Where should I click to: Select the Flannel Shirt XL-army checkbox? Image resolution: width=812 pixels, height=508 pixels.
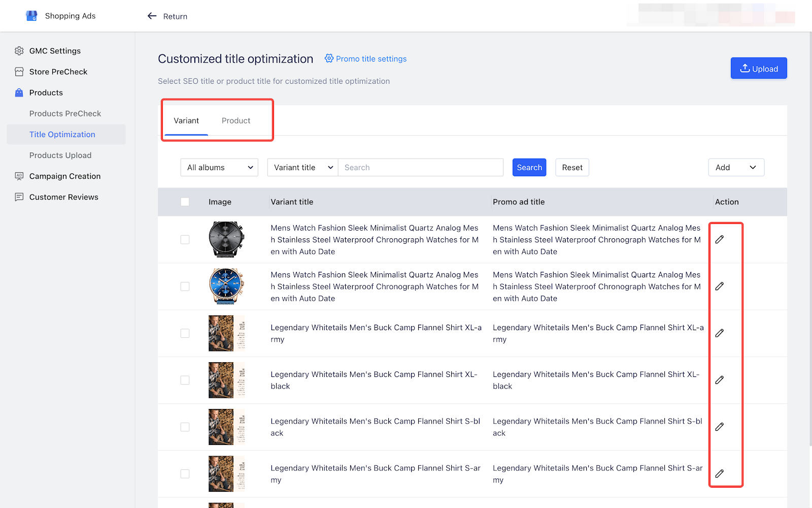coord(185,333)
